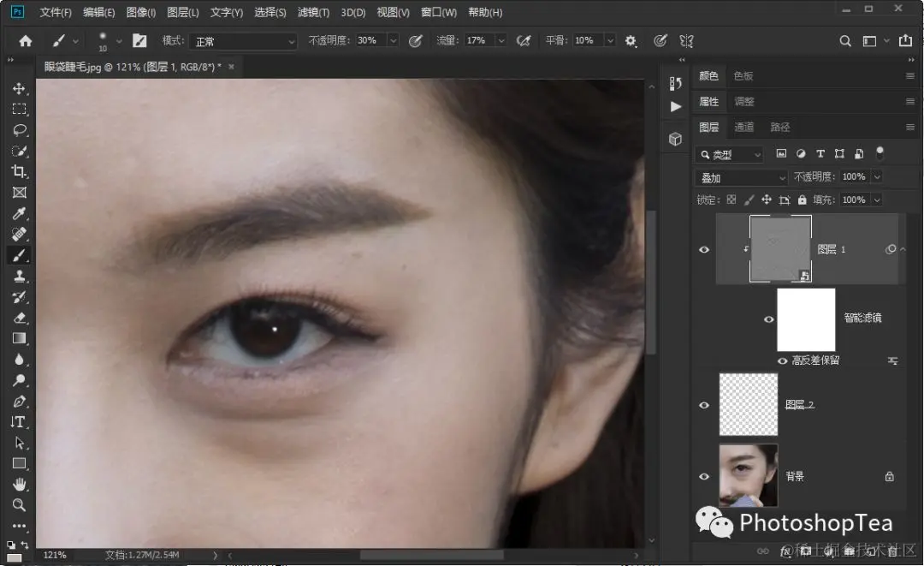This screenshot has height=566, width=924.
Task: Toggle visibility of the 背景 layer
Action: click(x=704, y=477)
